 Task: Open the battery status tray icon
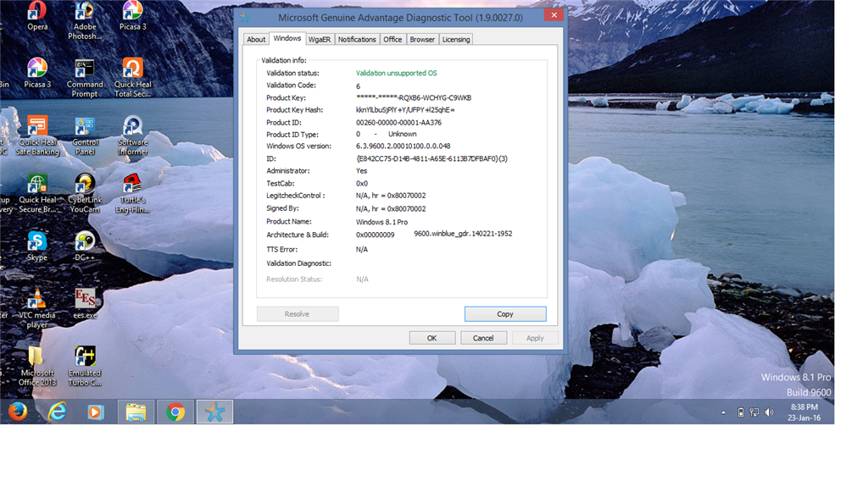pyautogui.click(x=741, y=412)
